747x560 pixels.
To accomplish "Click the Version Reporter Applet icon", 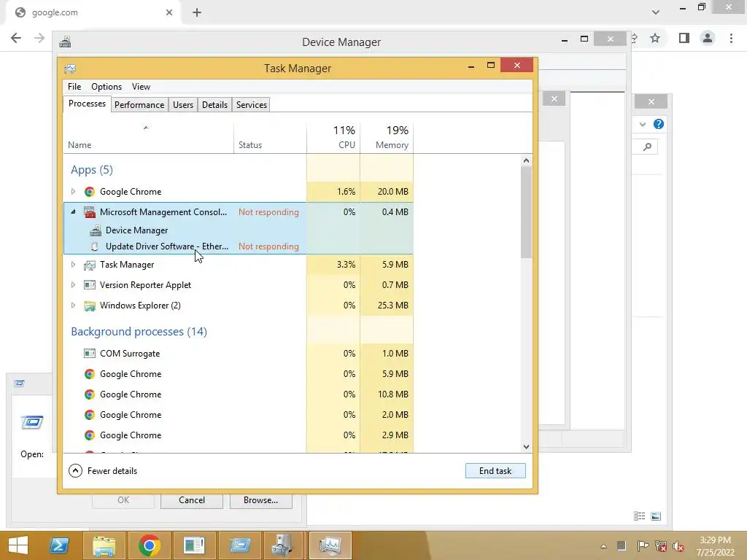I will (89, 285).
